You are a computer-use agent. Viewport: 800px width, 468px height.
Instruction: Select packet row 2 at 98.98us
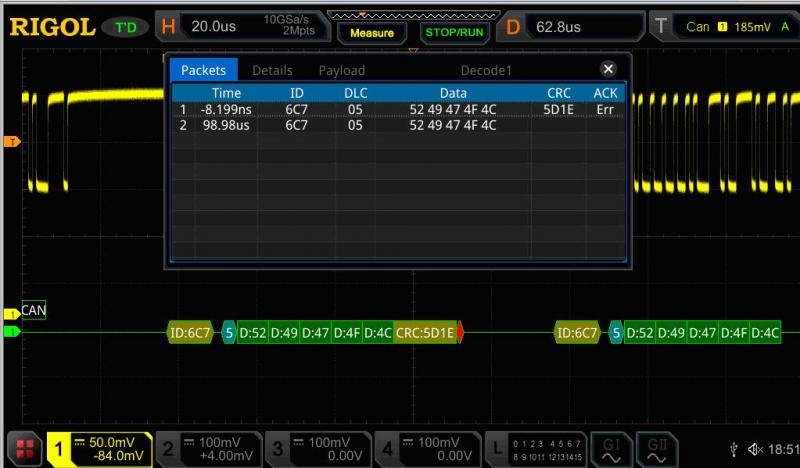tap(398, 125)
